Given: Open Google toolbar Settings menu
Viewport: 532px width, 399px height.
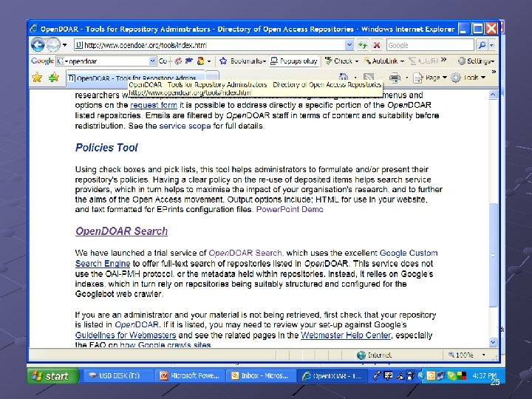Looking at the screenshot, I should click(x=476, y=61).
